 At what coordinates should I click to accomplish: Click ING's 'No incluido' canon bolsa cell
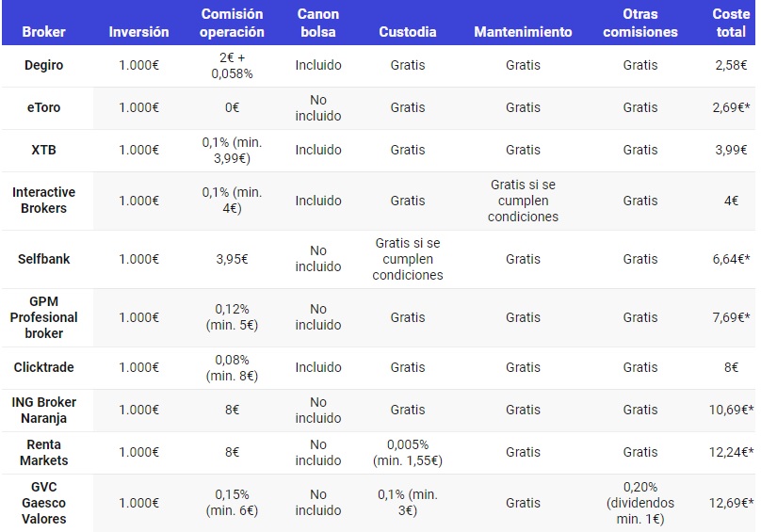[x=318, y=411]
